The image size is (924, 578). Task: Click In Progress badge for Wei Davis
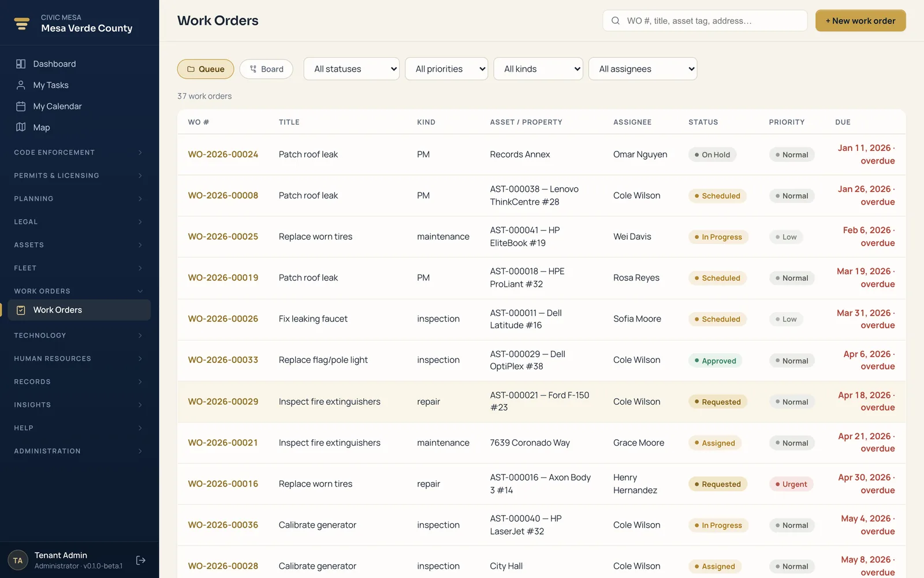pyautogui.click(x=718, y=237)
